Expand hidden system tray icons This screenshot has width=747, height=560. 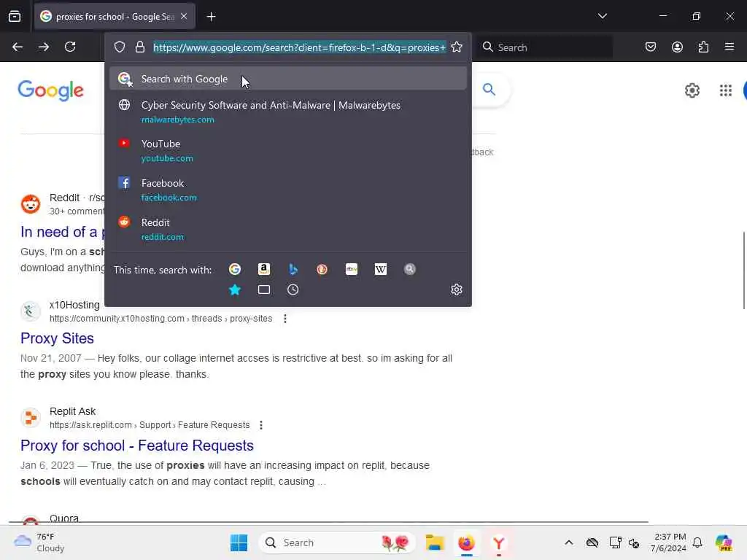pos(569,542)
